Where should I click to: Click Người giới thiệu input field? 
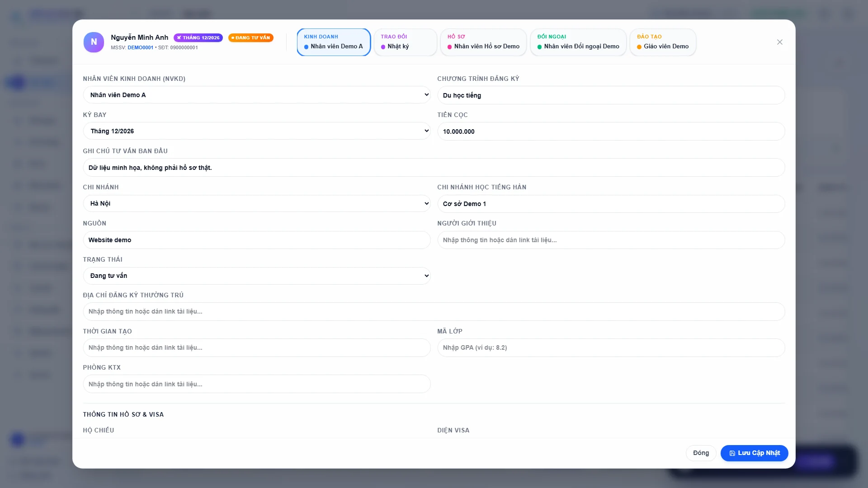coord(611,240)
